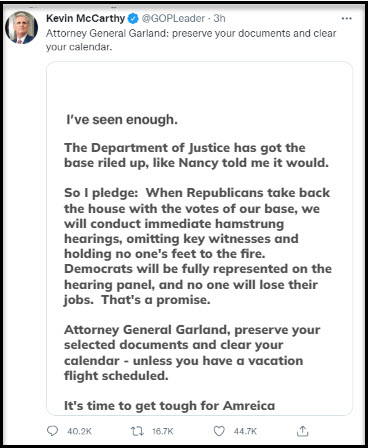Click the "So I pledge" paragraph
368x448 pixels.
(198, 246)
